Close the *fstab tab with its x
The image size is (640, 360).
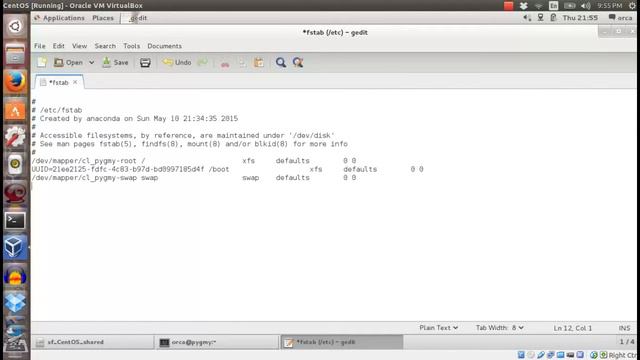pyautogui.click(x=75, y=82)
